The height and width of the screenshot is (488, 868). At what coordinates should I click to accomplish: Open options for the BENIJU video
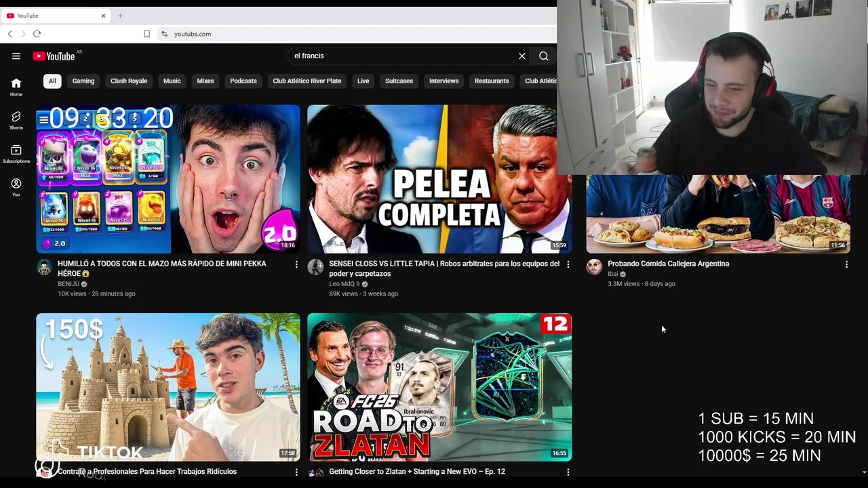point(296,264)
